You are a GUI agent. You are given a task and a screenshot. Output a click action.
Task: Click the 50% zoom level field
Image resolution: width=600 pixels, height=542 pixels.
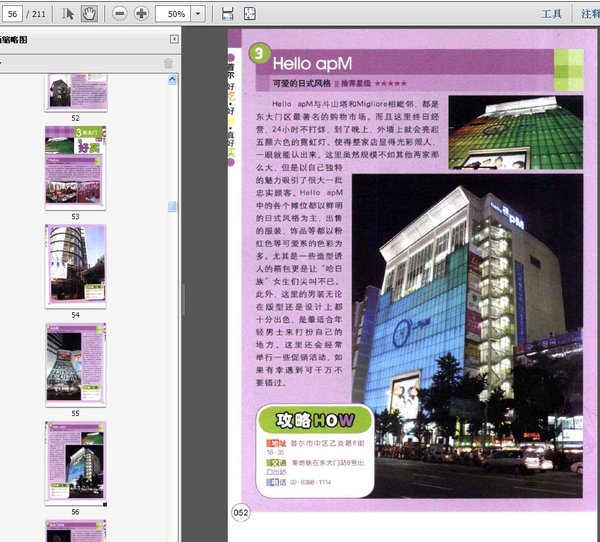tap(174, 14)
